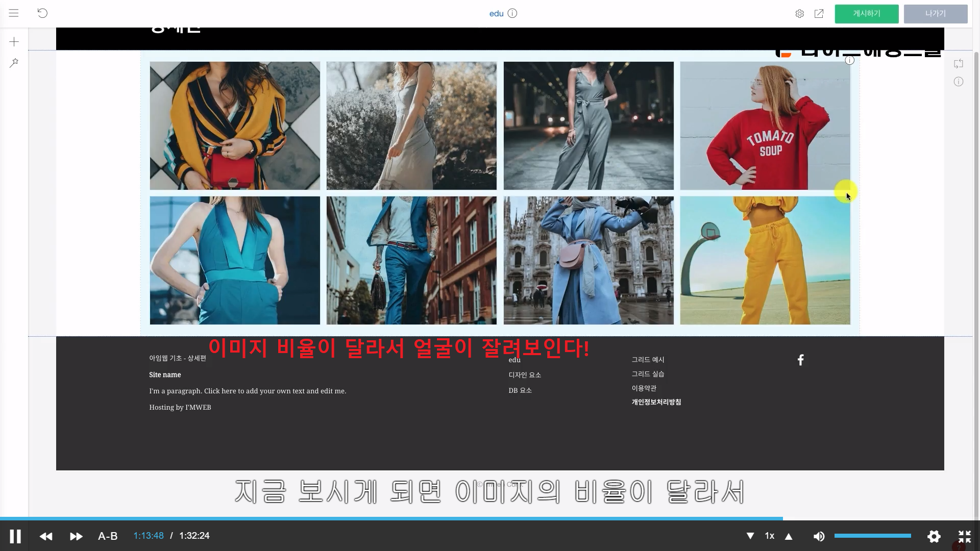Adjust the volume slider
The height and width of the screenshot is (551, 980).
[872, 536]
